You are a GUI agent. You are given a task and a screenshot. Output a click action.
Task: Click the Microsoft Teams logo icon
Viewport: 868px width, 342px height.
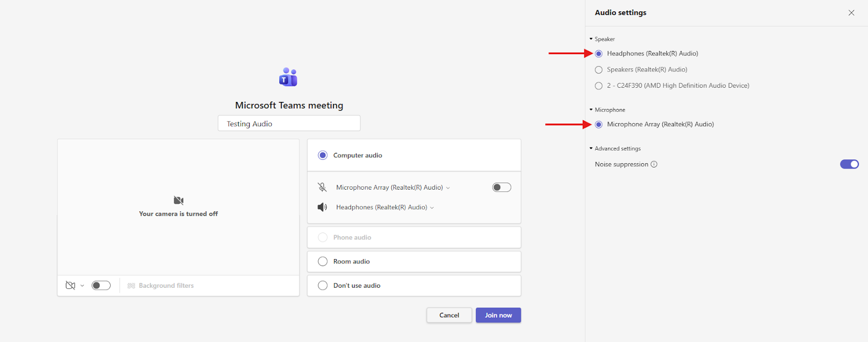pos(288,77)
